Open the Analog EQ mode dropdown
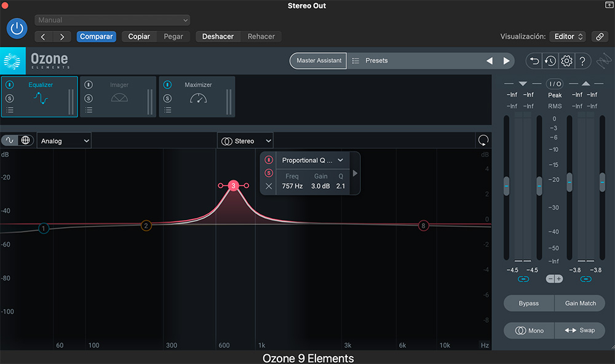Image resolution: width=615 pixels, height=364 pixels. (x=63, y=140)
